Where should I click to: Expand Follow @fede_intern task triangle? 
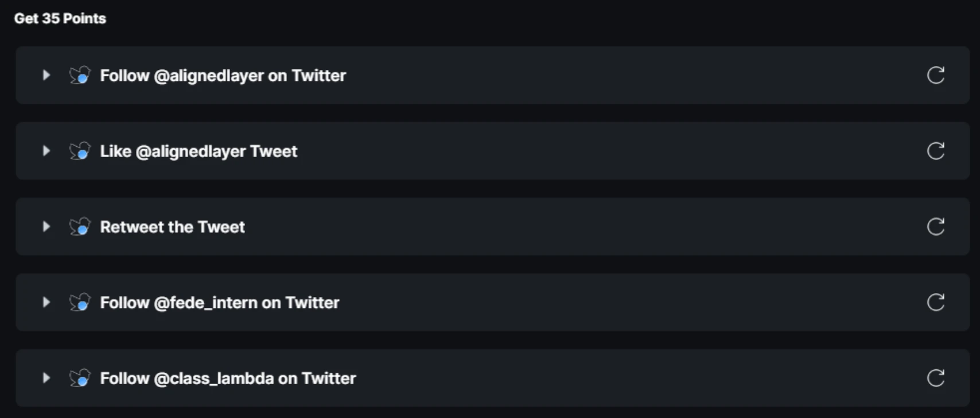pos(46,302)
